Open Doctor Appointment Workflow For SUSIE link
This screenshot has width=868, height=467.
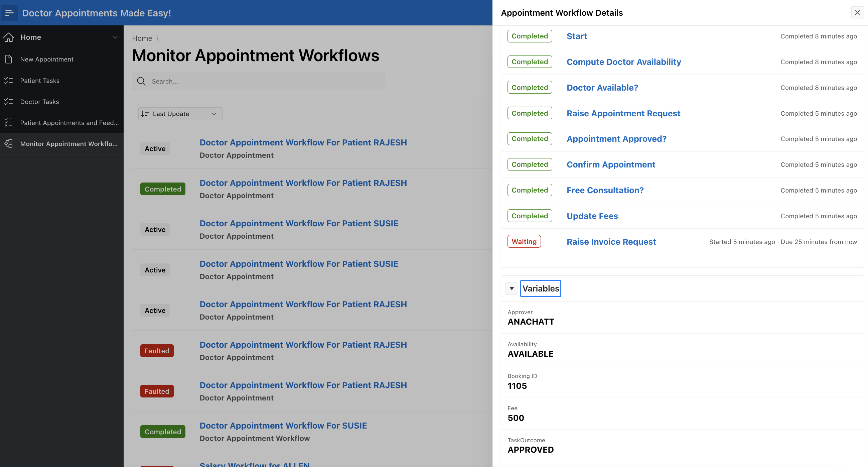[283, 425]
